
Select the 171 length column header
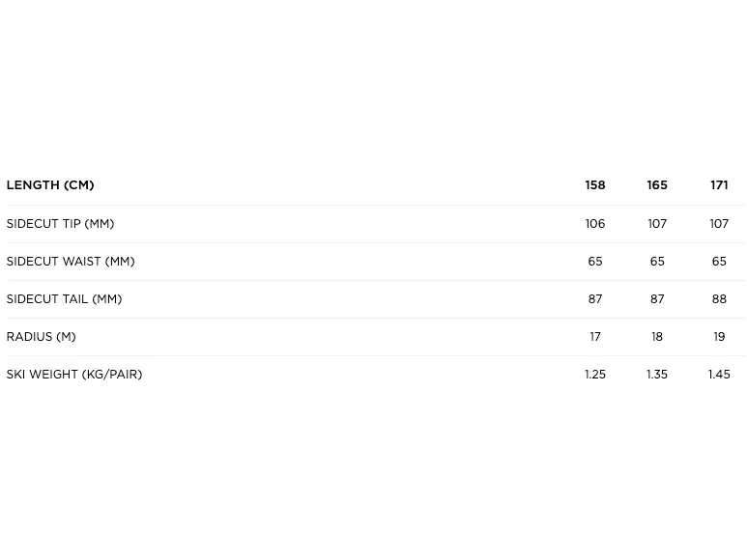tap(719, 185)
